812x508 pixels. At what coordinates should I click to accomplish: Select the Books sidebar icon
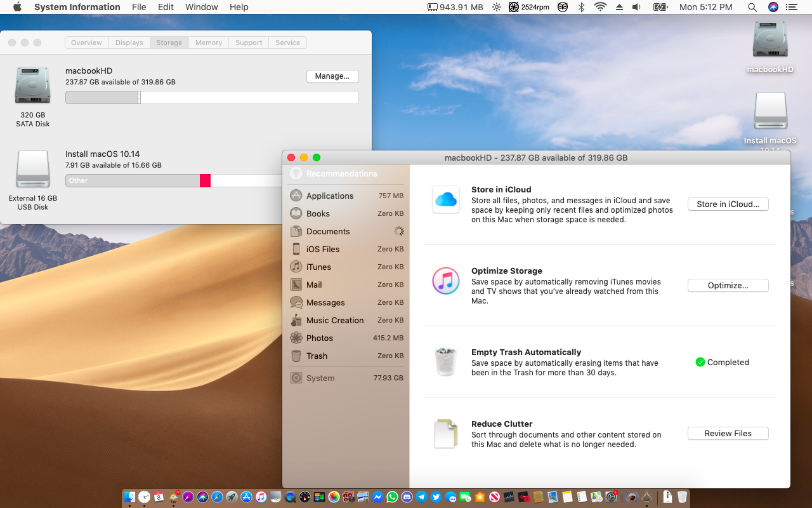click(296, 213)
